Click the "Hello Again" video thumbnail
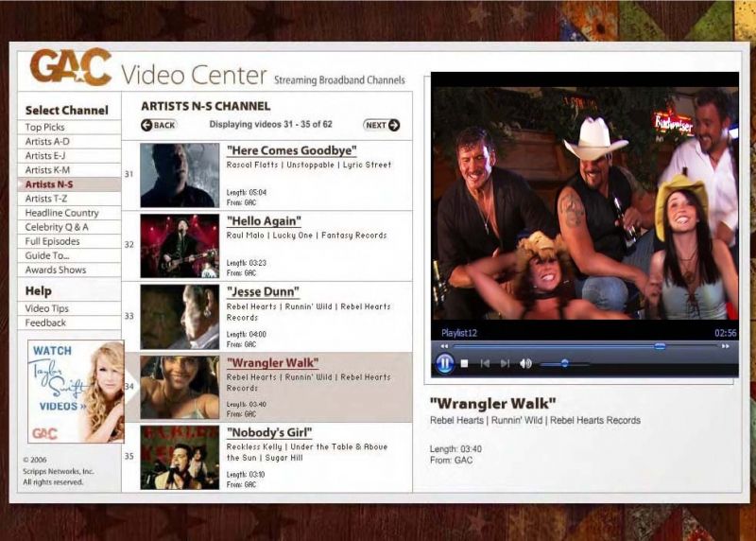756x541 pixels. point(180,245)
